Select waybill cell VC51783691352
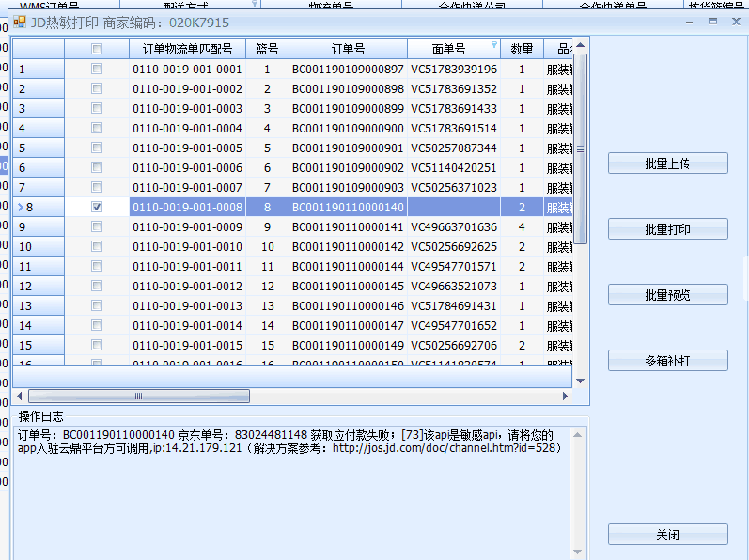Viewport: 749px width, 560px height. [x=454, y=89]
